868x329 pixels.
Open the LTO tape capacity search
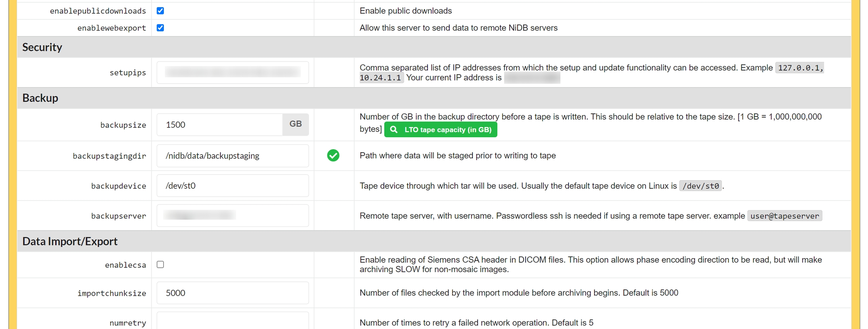click(x=440, y=130)
